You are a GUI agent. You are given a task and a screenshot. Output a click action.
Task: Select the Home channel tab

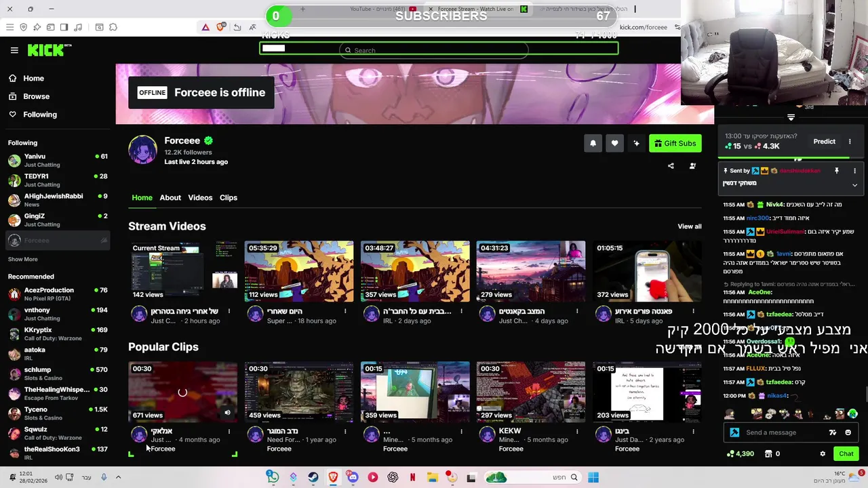(142, 197)
